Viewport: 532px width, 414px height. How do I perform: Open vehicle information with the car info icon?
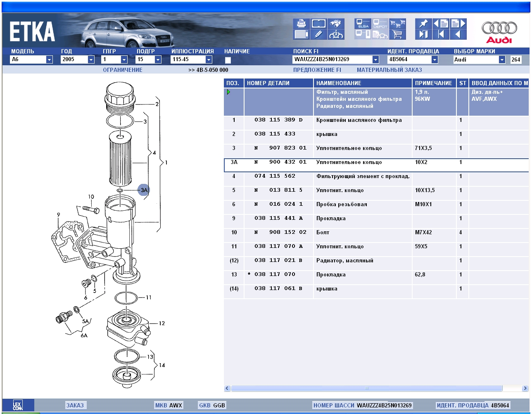[x=336, y=34]
